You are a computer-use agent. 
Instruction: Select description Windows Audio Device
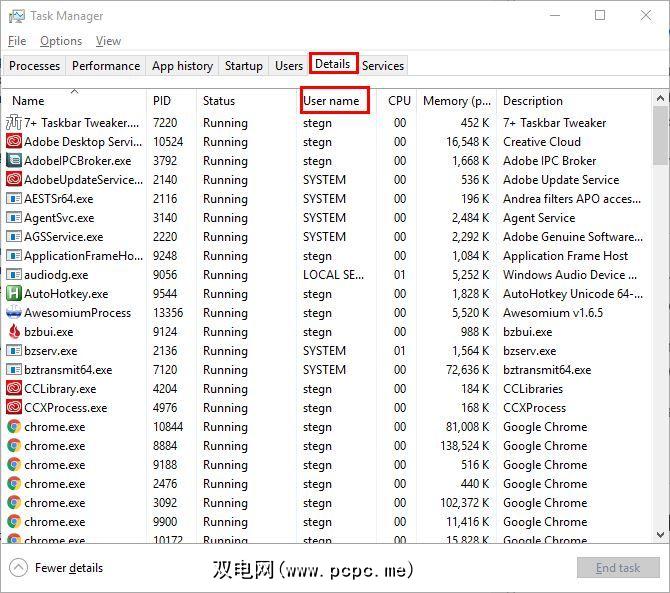point(570,274)
